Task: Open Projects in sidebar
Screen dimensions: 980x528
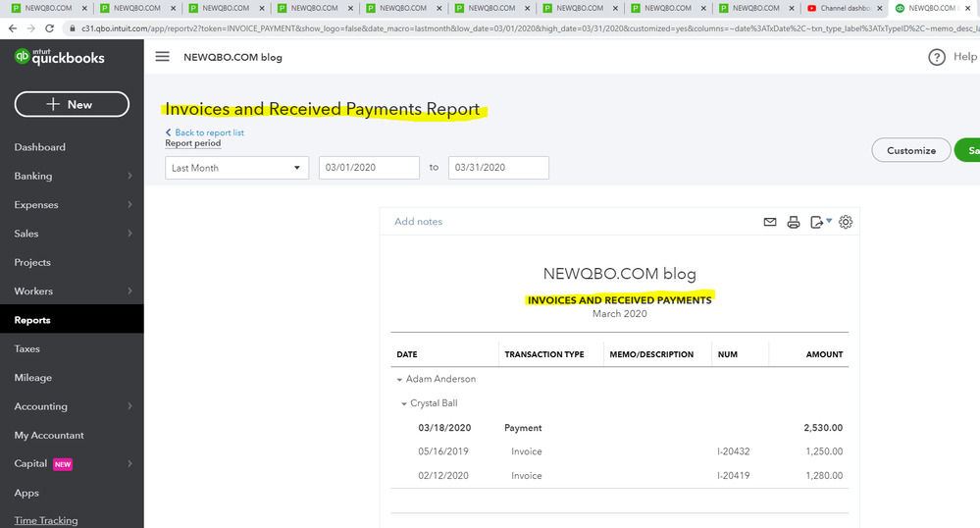Action: tap(32, 262)
